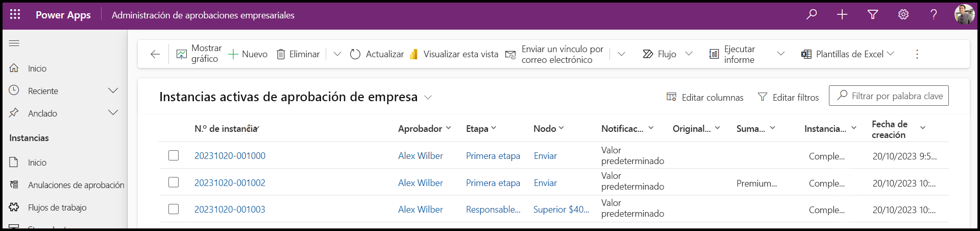Expand dropdown next to email link command
The image size is (980, 231).
[621, 54]
